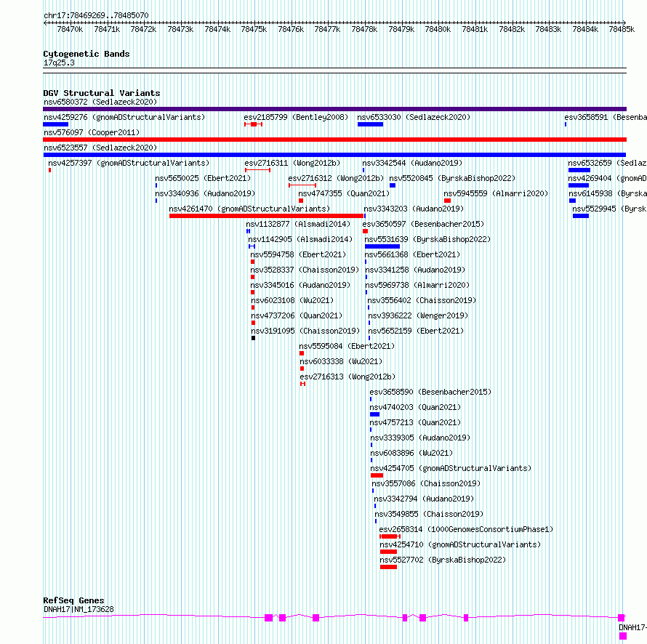
Task: Open nsv3341258 (Audano2019) label
Action: coord(415,270)
